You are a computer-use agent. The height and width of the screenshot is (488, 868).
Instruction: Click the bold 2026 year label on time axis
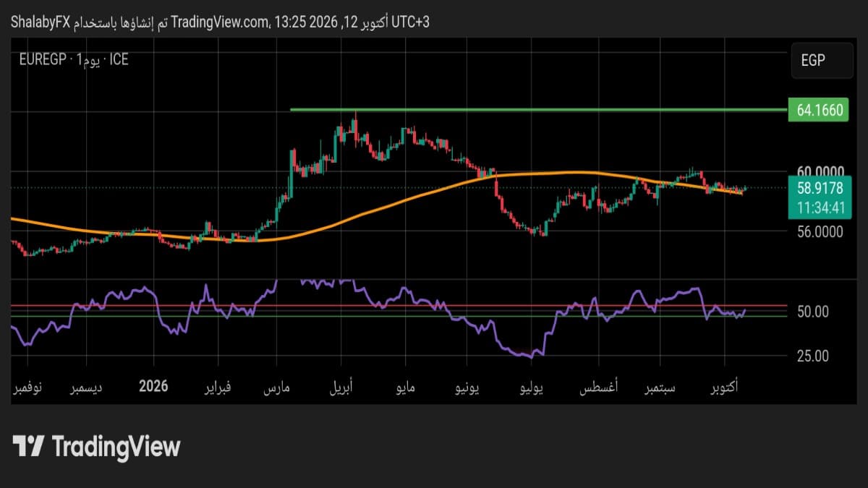(153, 386)
